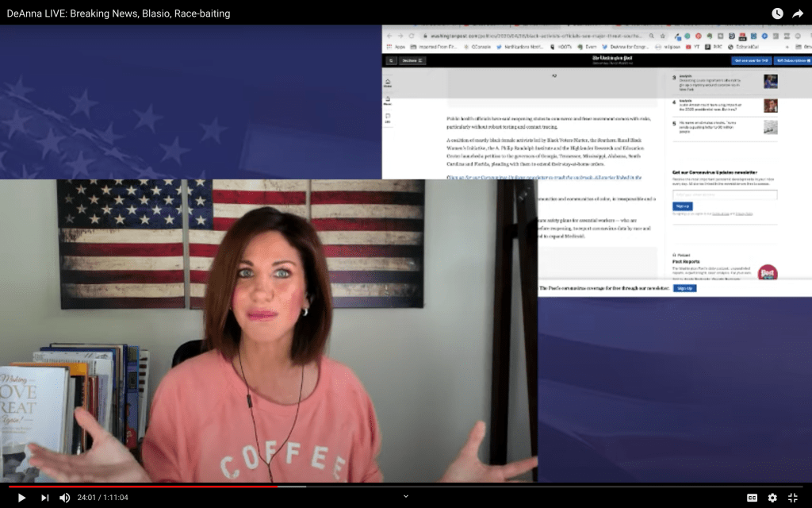Open the thumbnail for trending story 4
Viewport: 812px width, 508px height.
[770, 106]
